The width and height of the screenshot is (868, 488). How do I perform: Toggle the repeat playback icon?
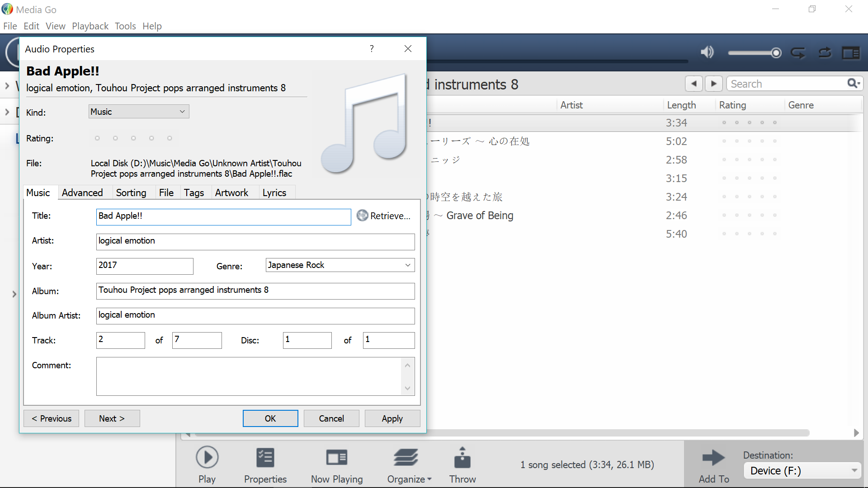tap(798, 53)
